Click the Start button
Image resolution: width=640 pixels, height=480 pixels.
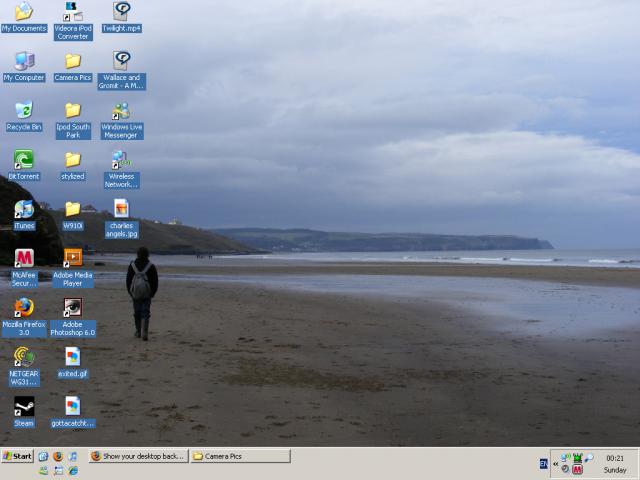click(x=17, y=456)
